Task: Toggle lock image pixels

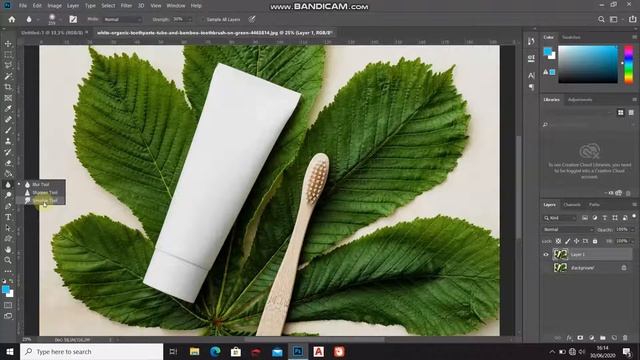Action: click(567, 241)
